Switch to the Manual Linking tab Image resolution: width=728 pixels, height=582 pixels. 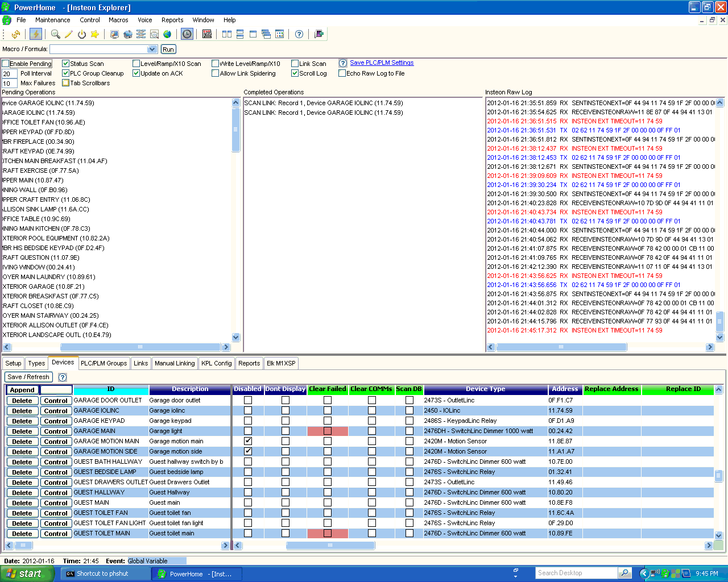click(175, 363)
